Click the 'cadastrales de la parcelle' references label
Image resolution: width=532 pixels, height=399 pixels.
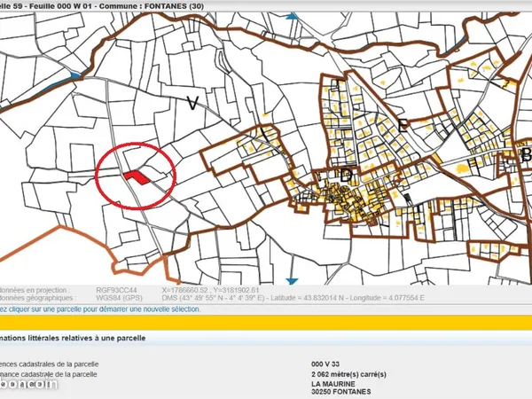coord(59,364)
